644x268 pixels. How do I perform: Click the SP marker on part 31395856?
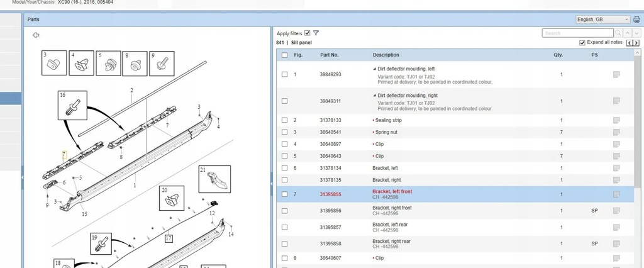[x=594, y=211]
